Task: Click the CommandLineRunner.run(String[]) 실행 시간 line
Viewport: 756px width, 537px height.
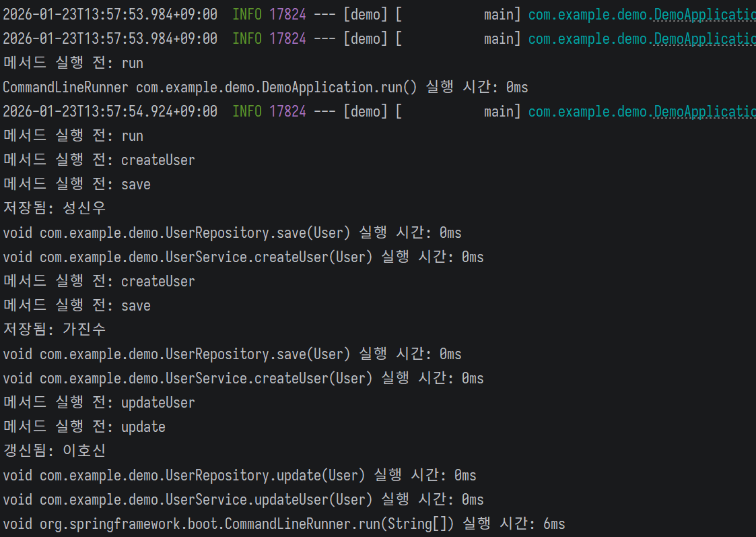Action: (x=283, y=524)
